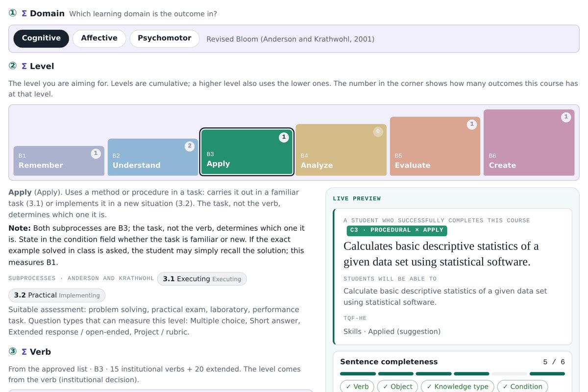Screen dimensions: 588x392
Task: Choose the B2 Understand level card
Action: click(x=153, y=157)
